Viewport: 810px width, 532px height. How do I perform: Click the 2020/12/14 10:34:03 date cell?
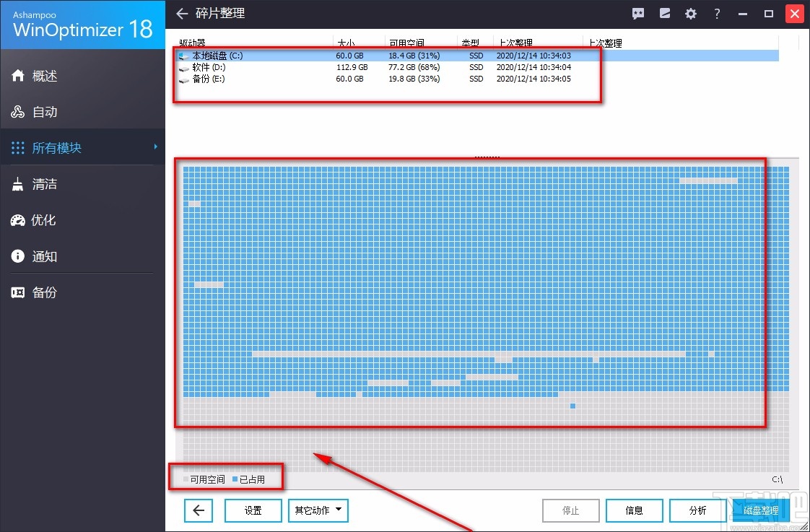[534, 56]
